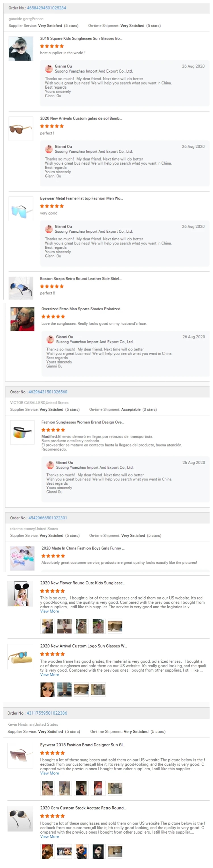
Task: Open order number 45429666501022301
Action: 48,518
